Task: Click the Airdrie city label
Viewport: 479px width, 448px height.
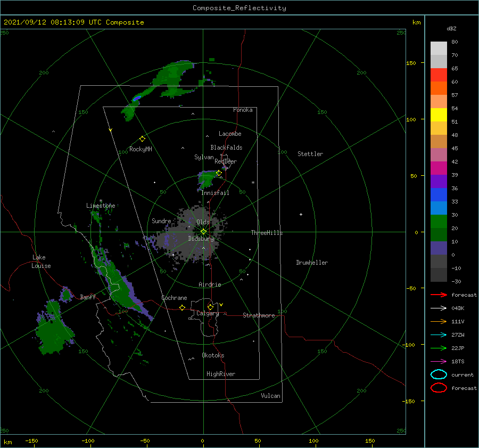Action: (x=210, y=284)
